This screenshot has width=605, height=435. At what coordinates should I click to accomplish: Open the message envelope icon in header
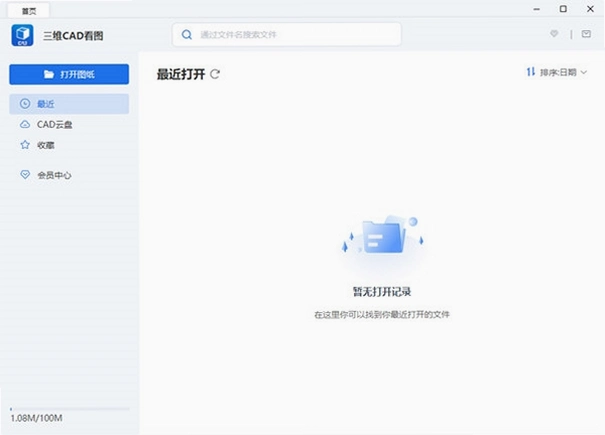tap(586, 34)
